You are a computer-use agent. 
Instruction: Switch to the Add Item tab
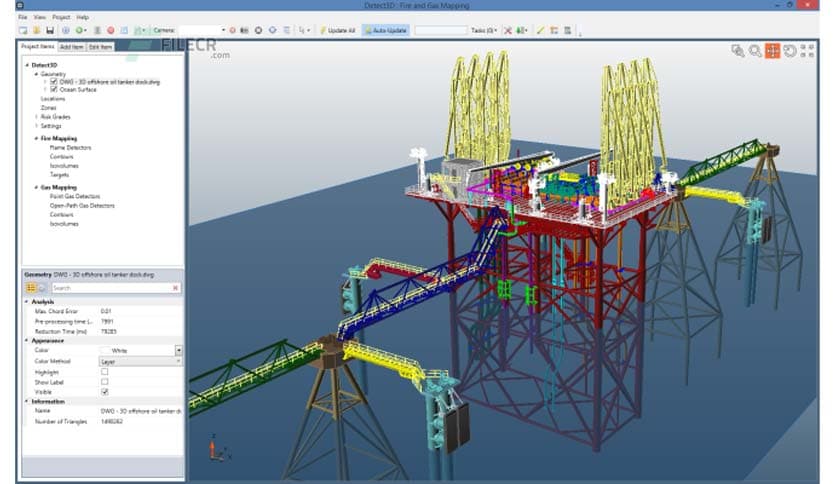click(71, 47)
